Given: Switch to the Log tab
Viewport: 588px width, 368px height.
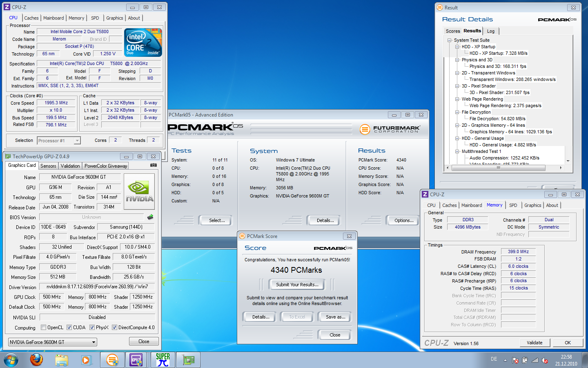Looking at the screenshot, I should pyautogui.click(x=491, y=31).
